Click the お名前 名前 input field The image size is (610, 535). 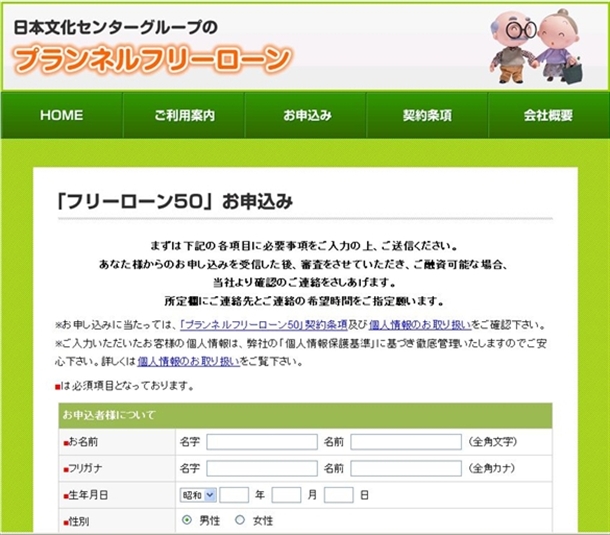point(405,442)
